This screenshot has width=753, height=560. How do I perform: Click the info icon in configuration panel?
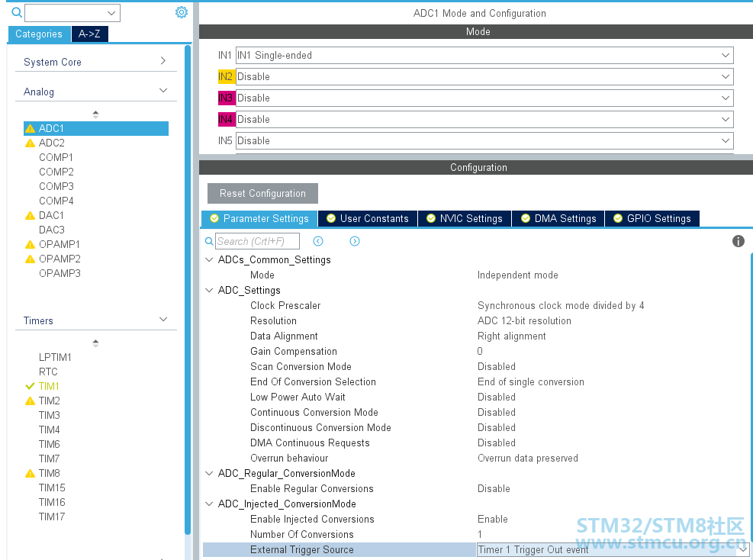(x=738, y=241)
